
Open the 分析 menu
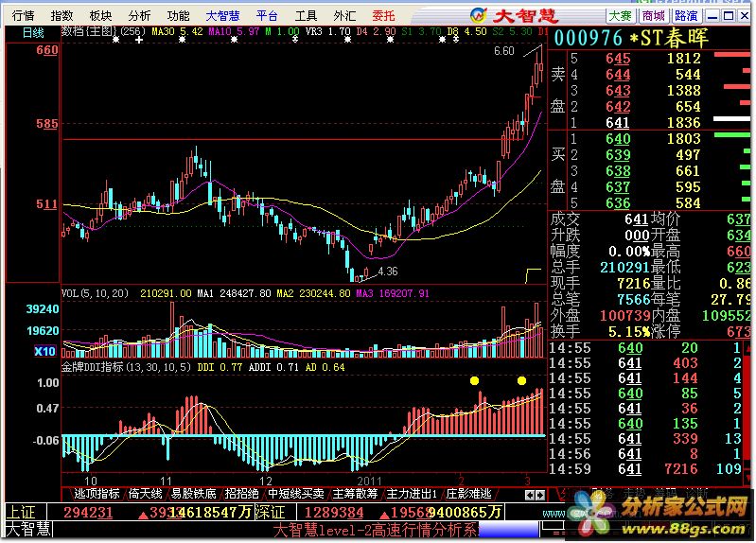click(x=139, y=16)
